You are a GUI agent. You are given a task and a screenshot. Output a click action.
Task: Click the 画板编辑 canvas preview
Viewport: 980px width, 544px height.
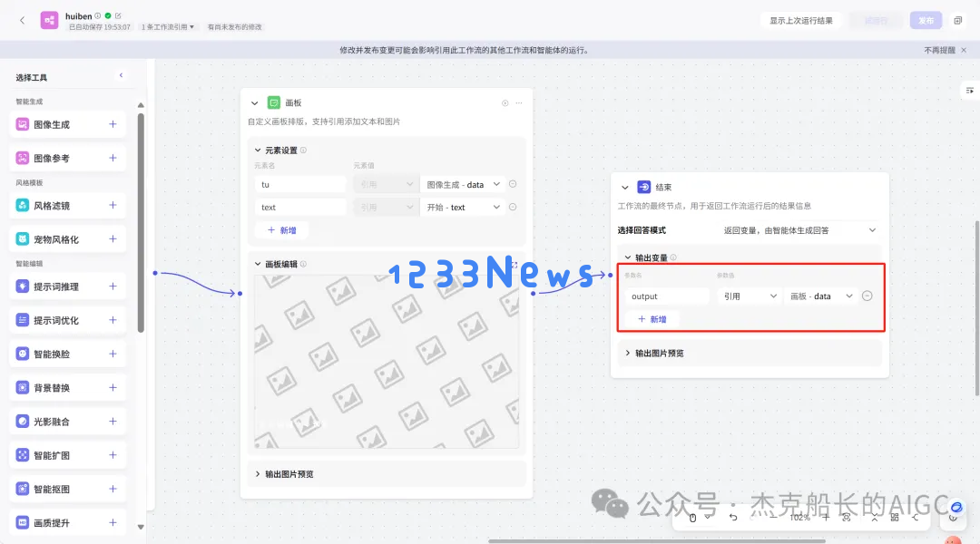387,360
